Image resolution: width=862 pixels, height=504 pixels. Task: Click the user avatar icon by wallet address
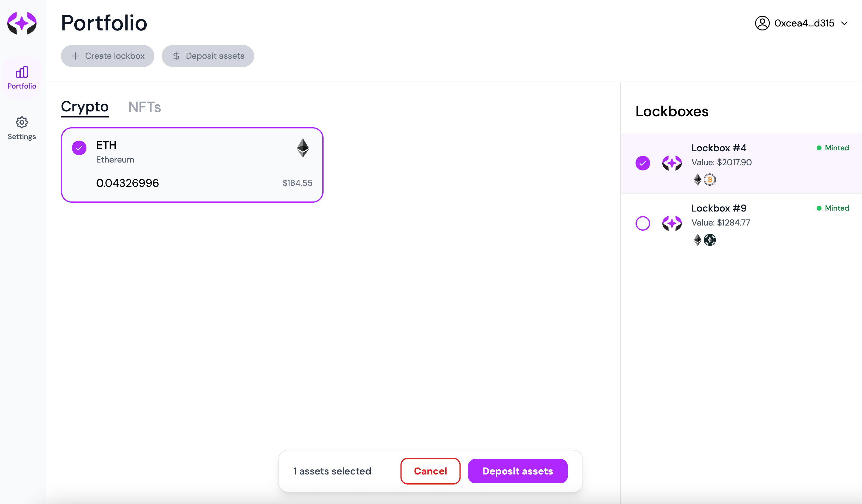(x=762, y=23)
